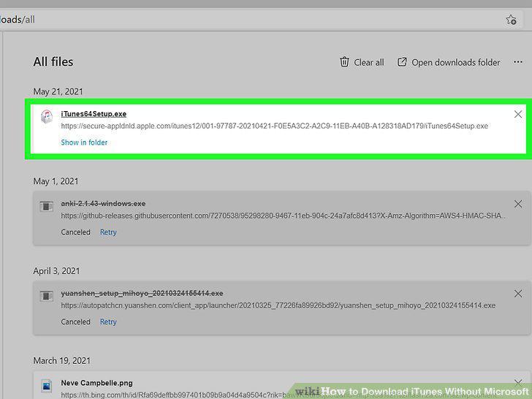This screenshot has width=532, height=399.
Task: Click the Neve Campbelle.png image icon
Action: tap(47, 385)
